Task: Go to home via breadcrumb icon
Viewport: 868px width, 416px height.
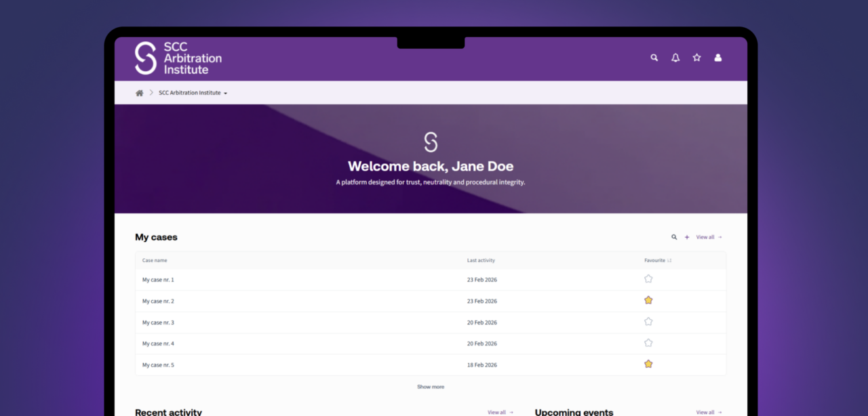Action: point(139,93)
